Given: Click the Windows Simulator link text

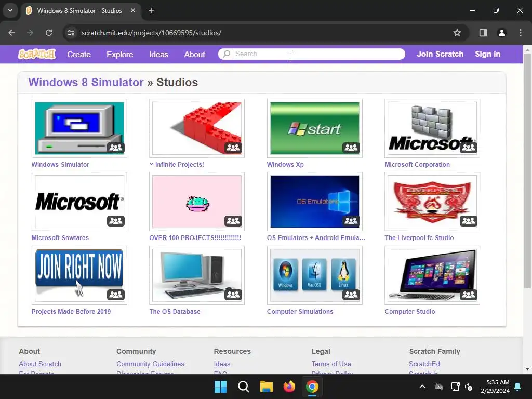Looking at the screenshot, I should [60, 165].
